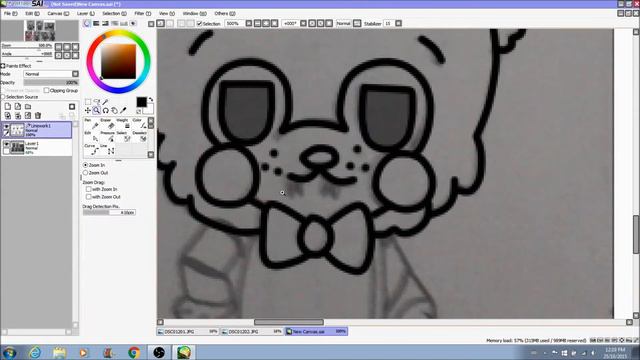This screenshot has width=640, height=360.
Task: Click the canvas horizontal scrollbar thumb
Action: (x=289, y=322)
